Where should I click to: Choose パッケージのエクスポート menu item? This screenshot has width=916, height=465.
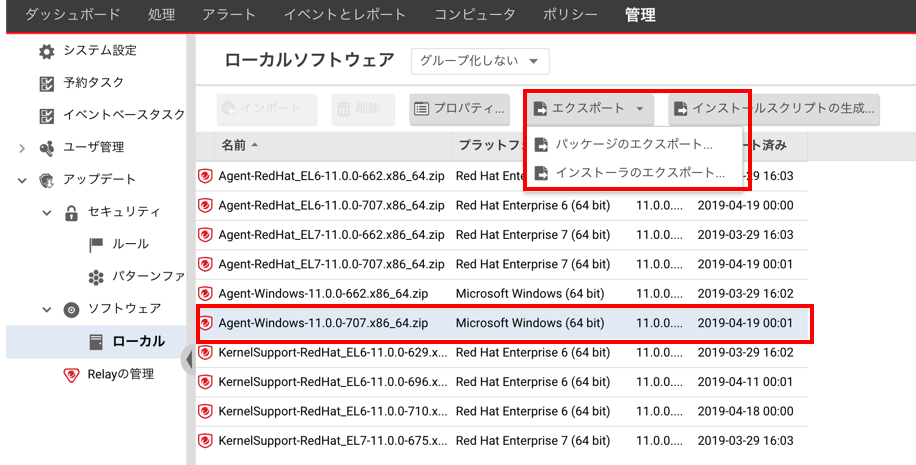[x=634, y=144]
